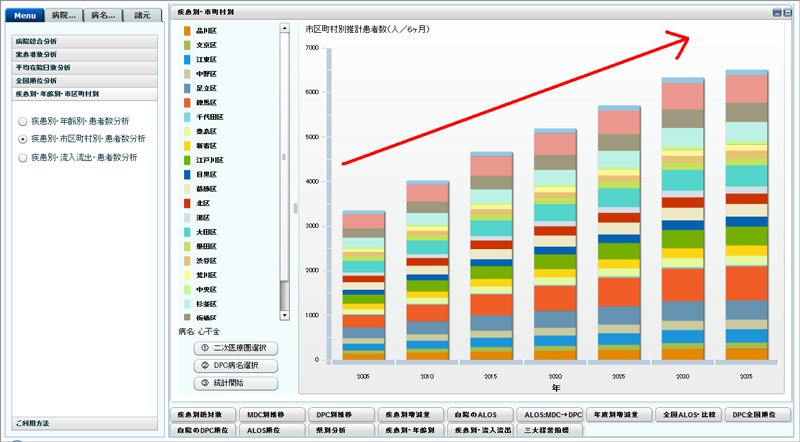Image resolution: width=800 pixels, height=442 pixels.
Task: Select 疾患別・市区町村別・患者数分析 radio button
Action: pos(22,139)
